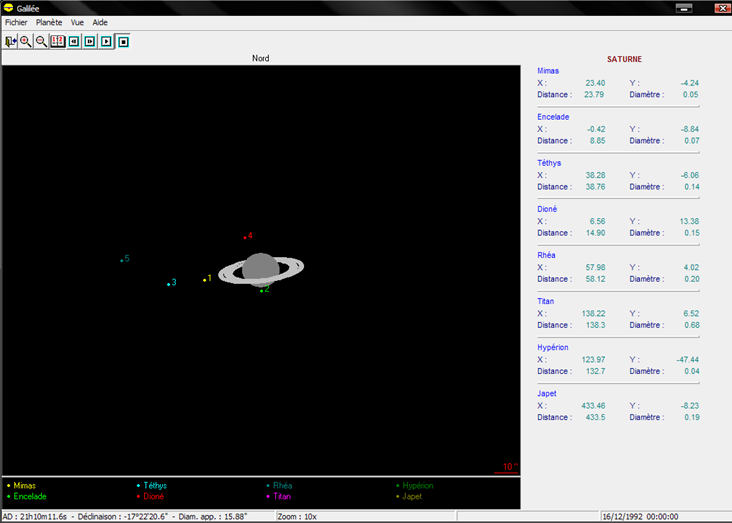
Task: Click moon 3 Téthys in sky view
Action: coord(169,284)
